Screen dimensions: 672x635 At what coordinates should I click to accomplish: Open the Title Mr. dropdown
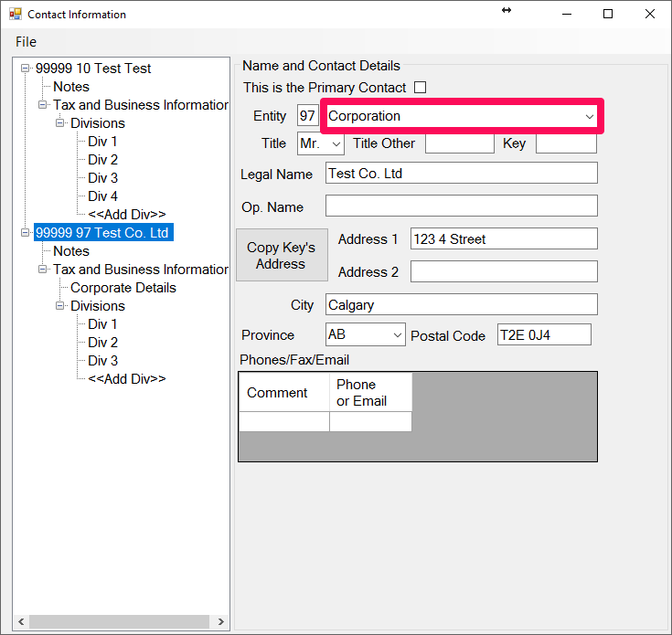coord(336,144)
